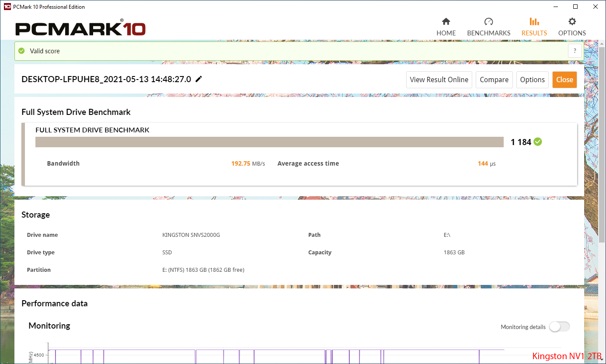Viewport: 606px width, 364px height.
Task: Select the score value 1 184
Action: [521, 142]
